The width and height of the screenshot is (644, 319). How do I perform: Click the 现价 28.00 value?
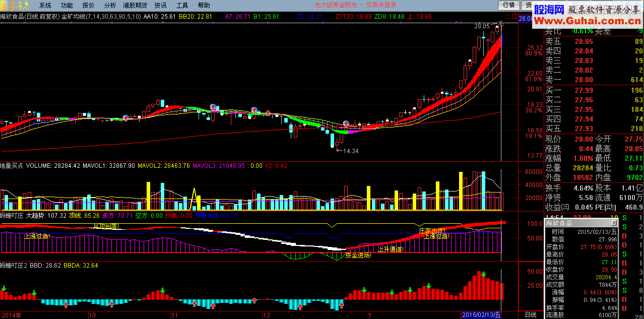click(583, 140)
